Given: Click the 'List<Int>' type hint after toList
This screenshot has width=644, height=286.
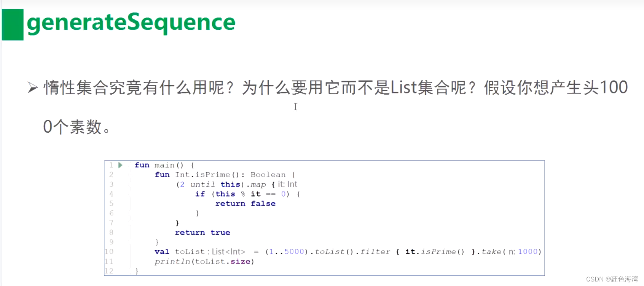Looking at the screenshot, I should (x=228, y=252).
